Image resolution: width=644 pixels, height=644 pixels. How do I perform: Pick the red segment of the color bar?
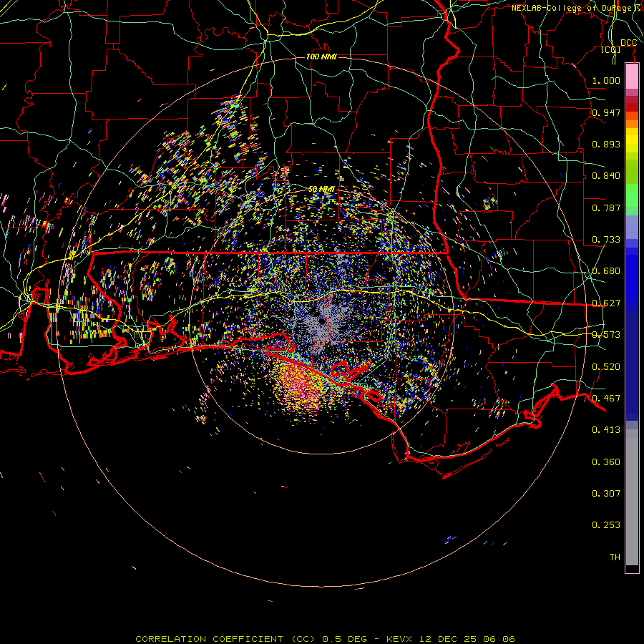pos(632,107)
